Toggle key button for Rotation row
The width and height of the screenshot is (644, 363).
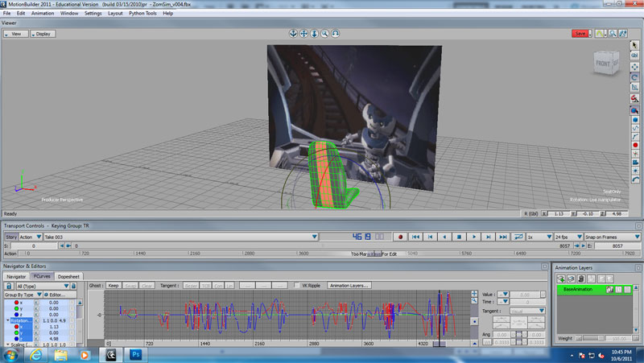click(x=36, y=320)
